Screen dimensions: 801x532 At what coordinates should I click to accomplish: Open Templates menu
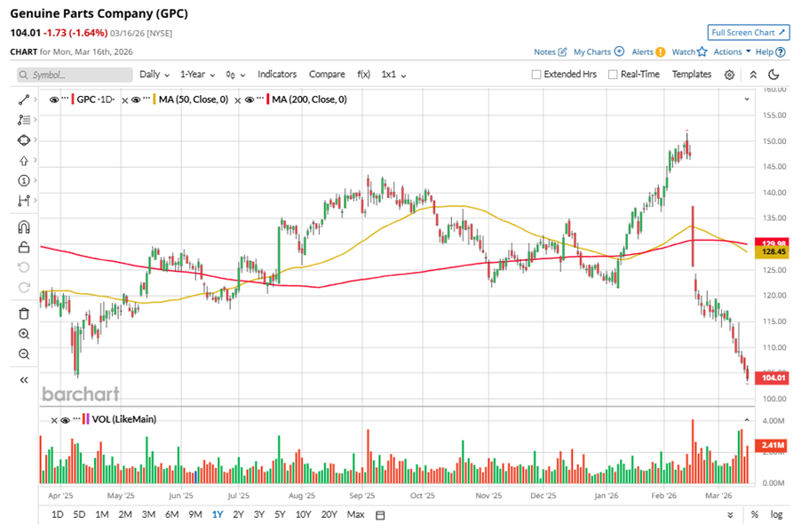click(692, 74)
